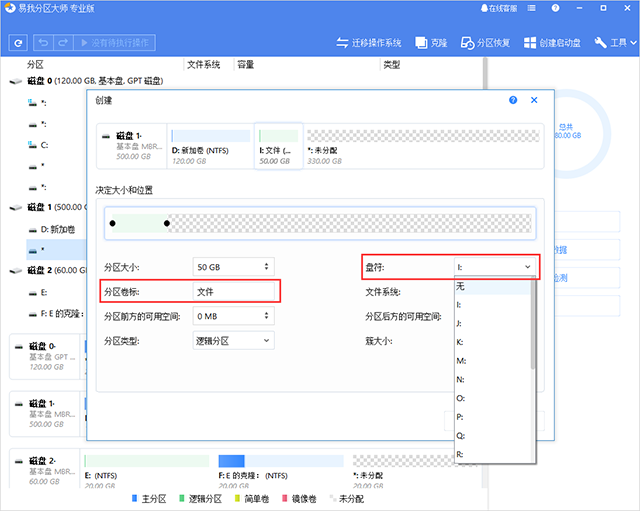Image resolution: width=640 pixels, height=511 pixels.
Task: Open the 分区类型 dropdown showing 逻辑分区
Action: tap(232, 340)
